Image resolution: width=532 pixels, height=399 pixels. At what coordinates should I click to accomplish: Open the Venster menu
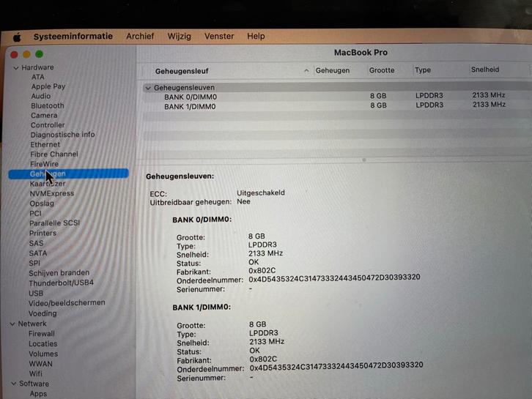click(x=219, y=36)
